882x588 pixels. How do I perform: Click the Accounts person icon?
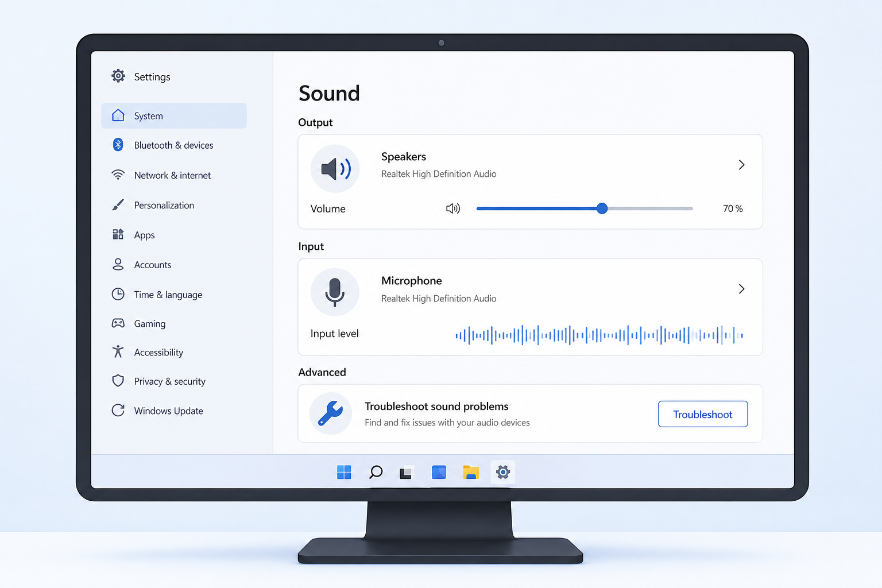click(x=118, y=264)
